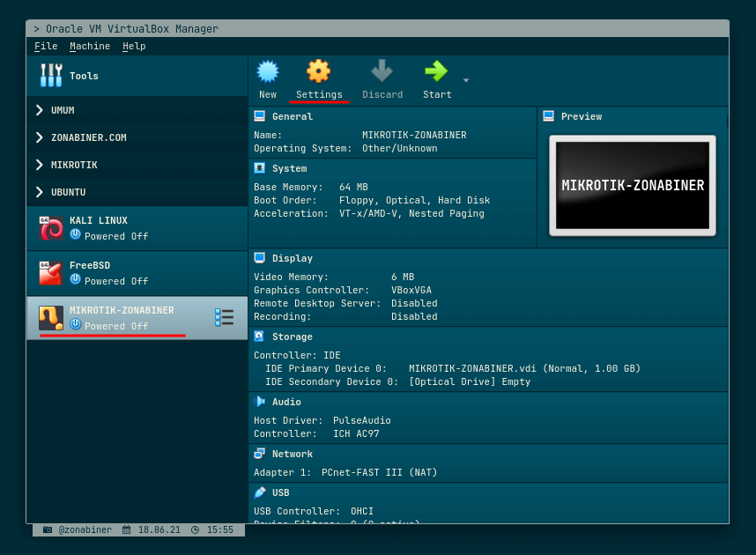Open the Storage section icon

(x=259, y=337)
